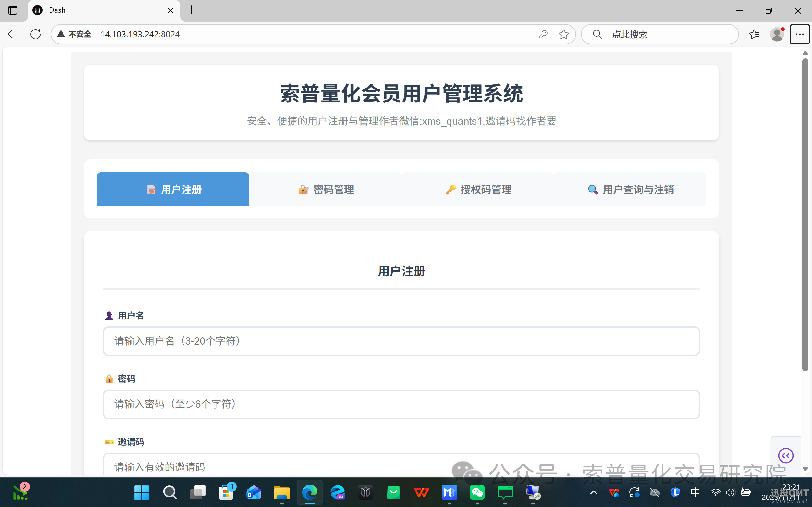
Task: Add page to favorites with star icon
Action: click(563, 34)
